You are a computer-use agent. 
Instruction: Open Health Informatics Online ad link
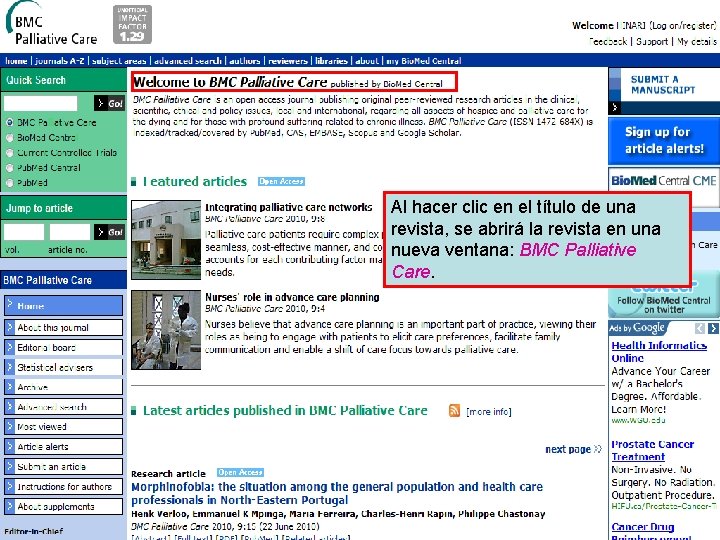(x=659, y=352)
